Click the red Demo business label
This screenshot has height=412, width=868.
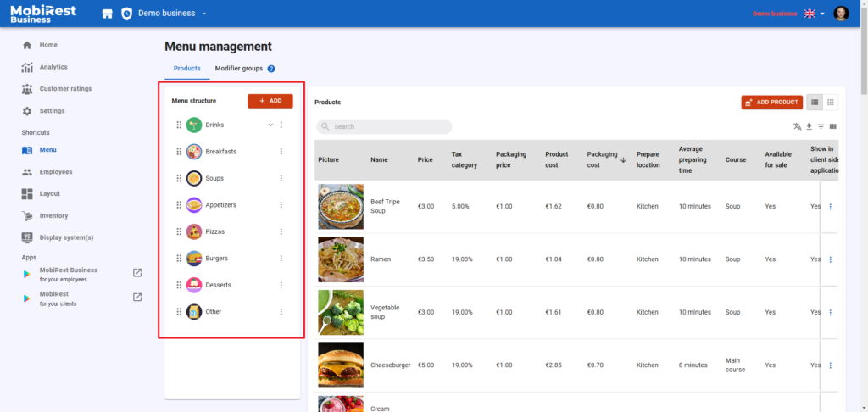point(775,14)
